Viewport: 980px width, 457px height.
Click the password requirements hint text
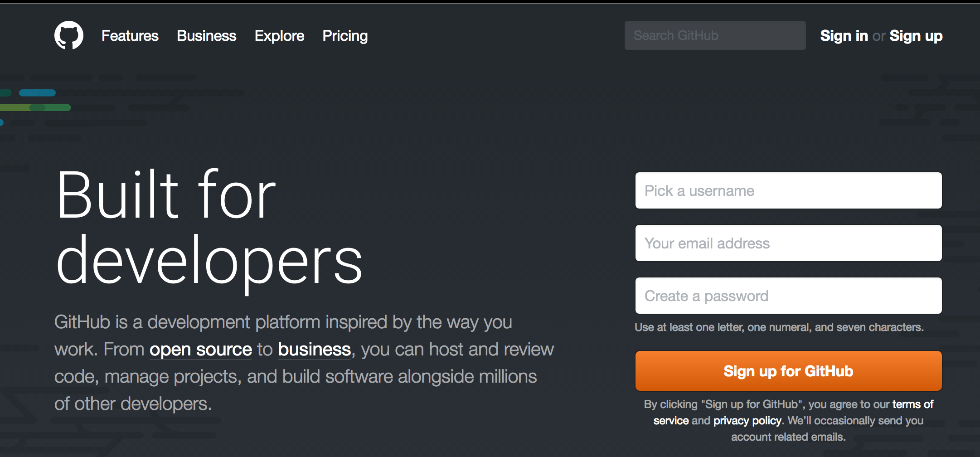point(779,327)
